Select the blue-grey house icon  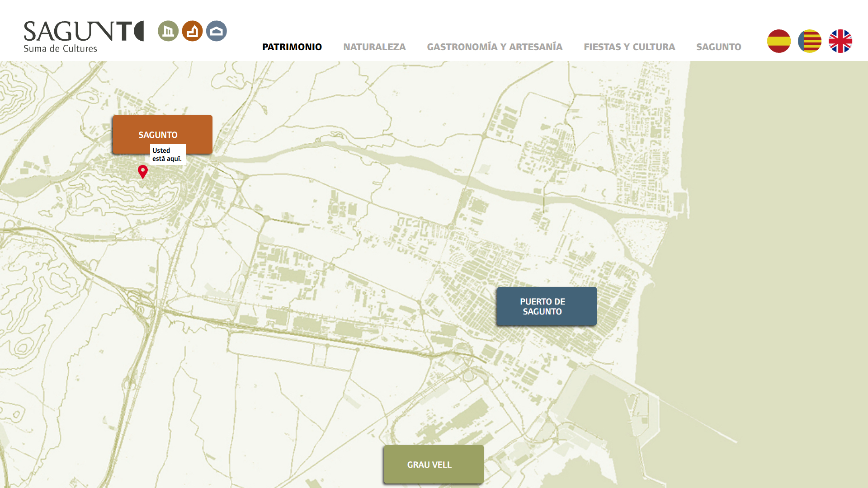(x=217, y=31)
